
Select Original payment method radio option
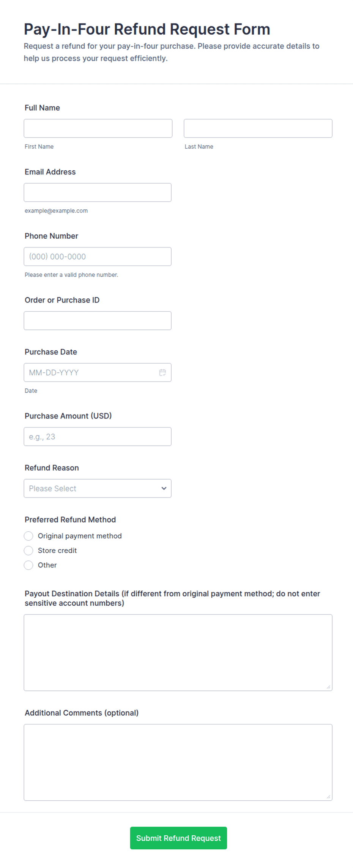[28, 536]
